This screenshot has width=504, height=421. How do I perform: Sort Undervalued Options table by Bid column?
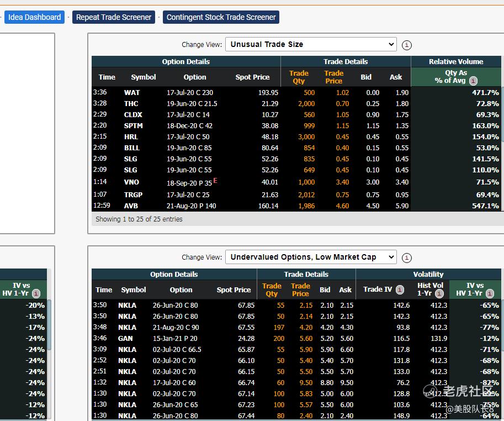coord(325,290)
